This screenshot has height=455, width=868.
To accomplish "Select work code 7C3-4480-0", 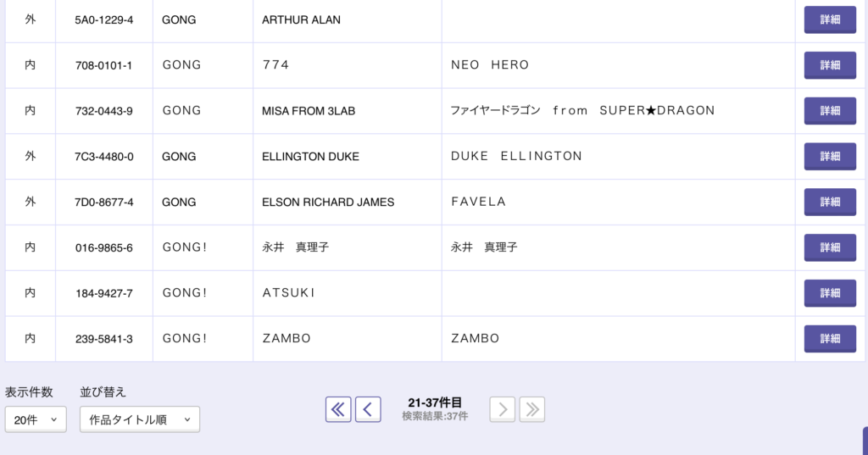I will tap(104, 157).
